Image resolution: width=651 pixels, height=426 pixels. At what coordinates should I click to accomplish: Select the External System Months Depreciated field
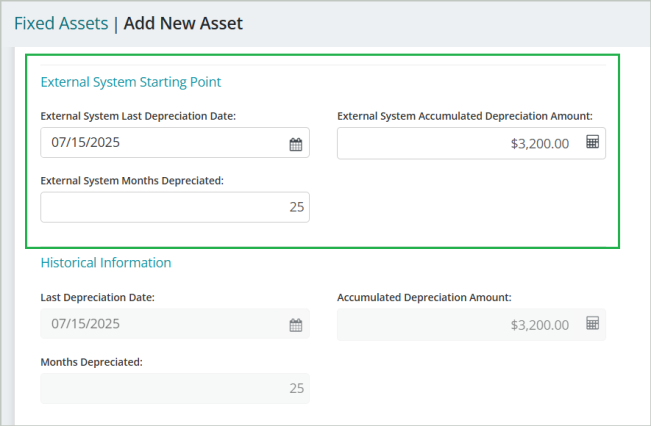tap(175, 207)
